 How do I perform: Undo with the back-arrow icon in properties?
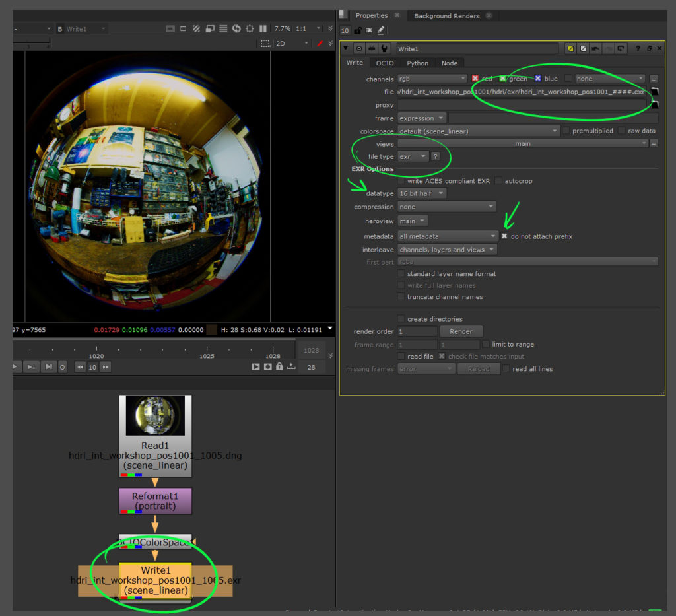(596, 48)
